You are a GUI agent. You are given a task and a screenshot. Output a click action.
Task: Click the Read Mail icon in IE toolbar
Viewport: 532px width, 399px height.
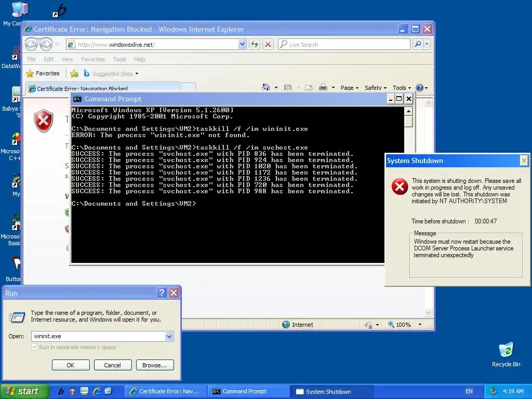tap(309, 87)
